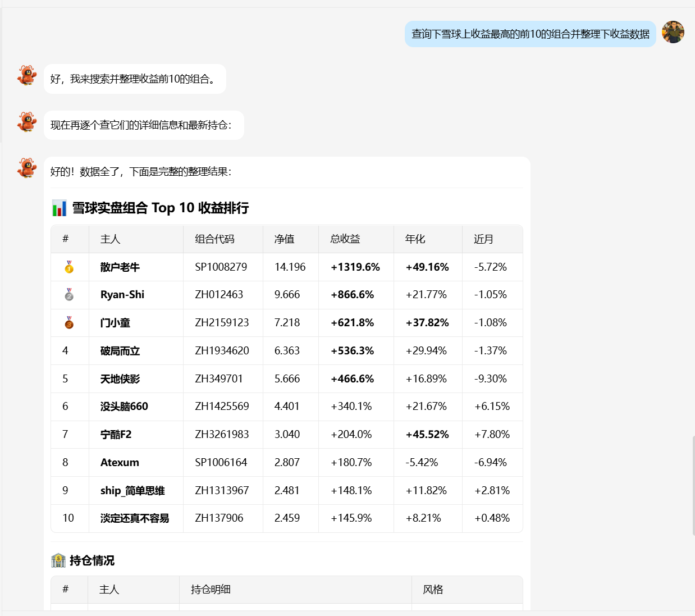This screenshot has height=616, width=695.
Task: Select the owner name 破局而立
Action: click(x=120, y=351)
